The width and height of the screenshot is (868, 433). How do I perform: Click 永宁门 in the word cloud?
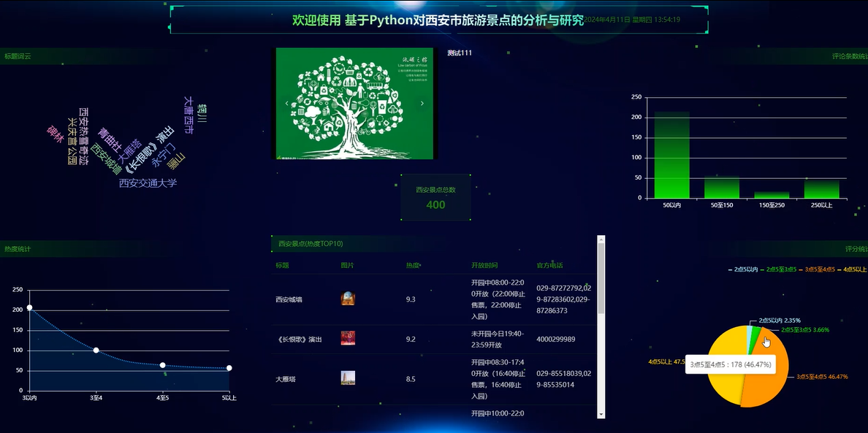tap(164, 155)
